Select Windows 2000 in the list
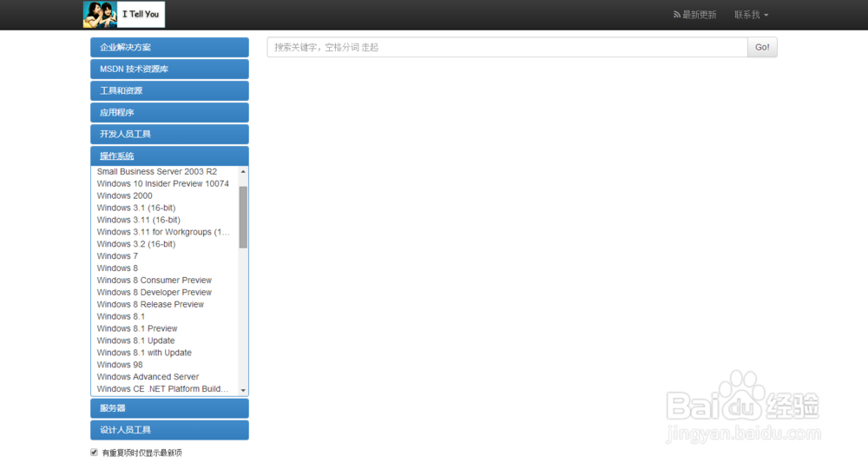Viewport: 868px width, 463px height. [x=124, y=196]
